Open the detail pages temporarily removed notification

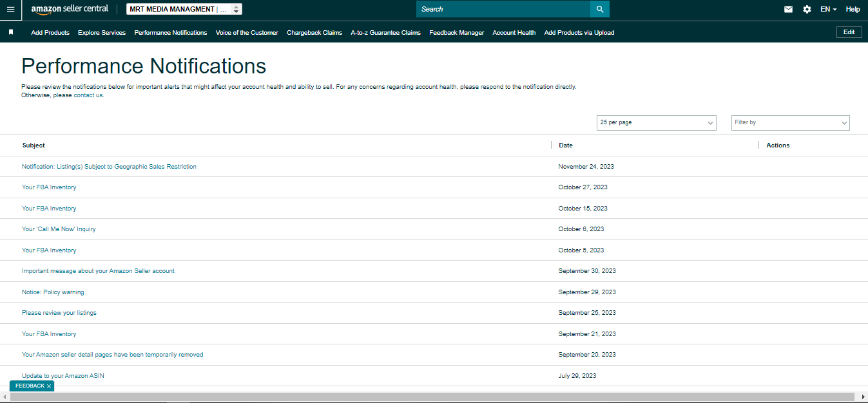[x=113, y=355]
